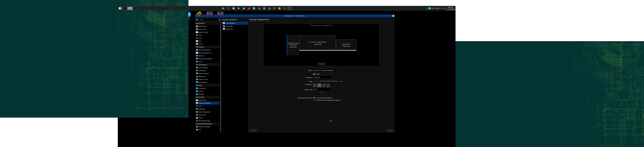Open the Resolution dropdown showing 1920x1200

[323, 77]
